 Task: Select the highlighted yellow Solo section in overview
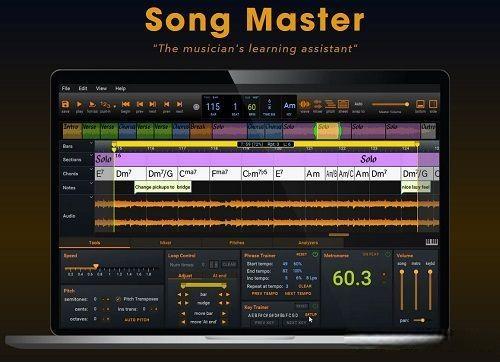coord(328,131)
